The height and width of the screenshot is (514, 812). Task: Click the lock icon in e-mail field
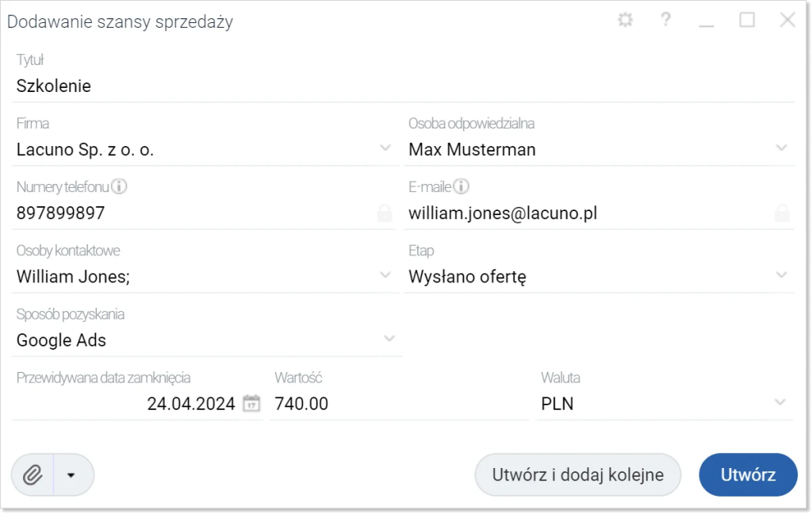point(782,213)
